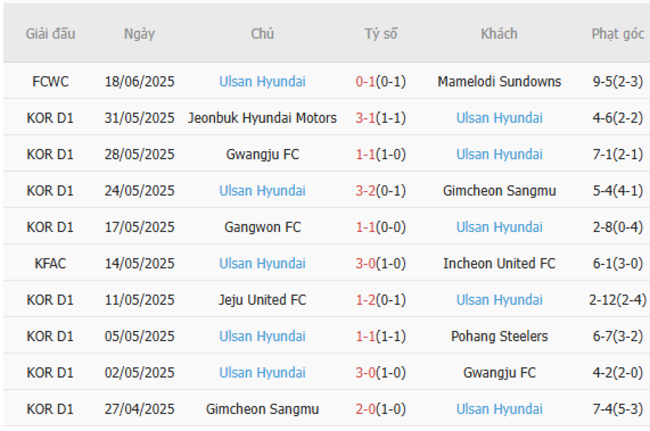Open the Mamelodi Sundowns team link
Screen dimensions: 650x431
point(499,82)
